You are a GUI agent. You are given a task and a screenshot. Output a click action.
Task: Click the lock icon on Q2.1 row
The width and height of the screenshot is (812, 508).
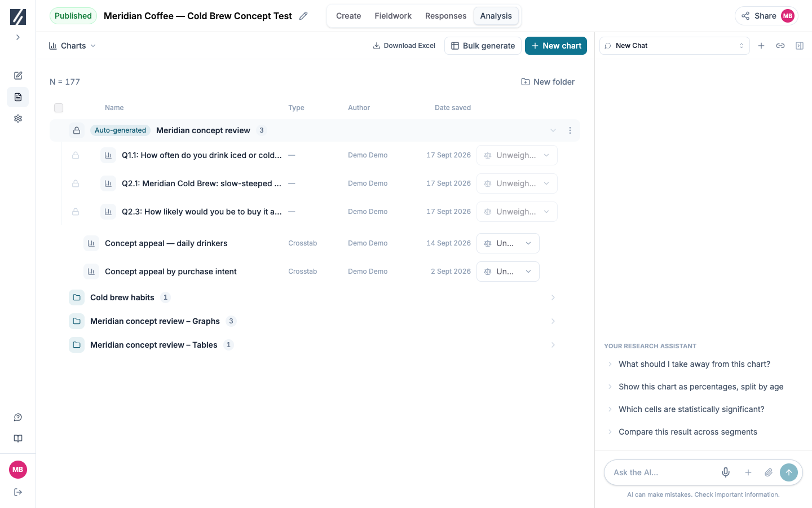coord(76,183)
